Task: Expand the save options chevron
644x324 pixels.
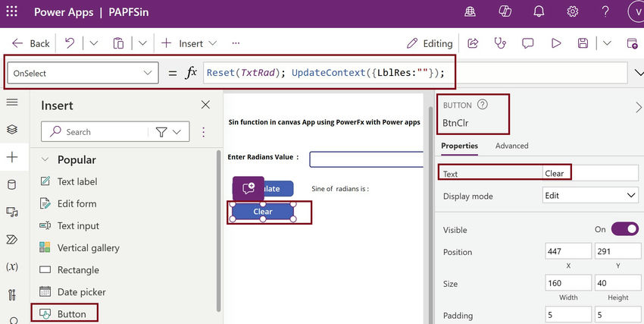Action: pos(607,42)
